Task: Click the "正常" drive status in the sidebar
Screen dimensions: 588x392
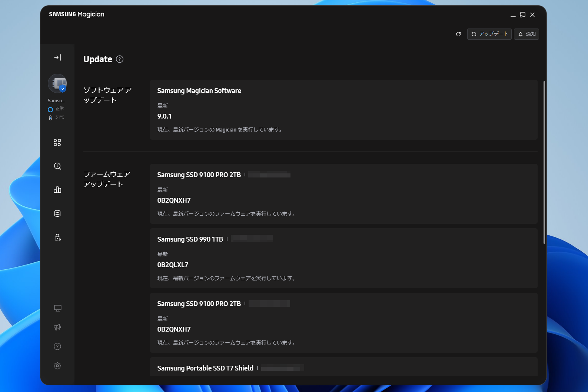Action: (60, 109)
